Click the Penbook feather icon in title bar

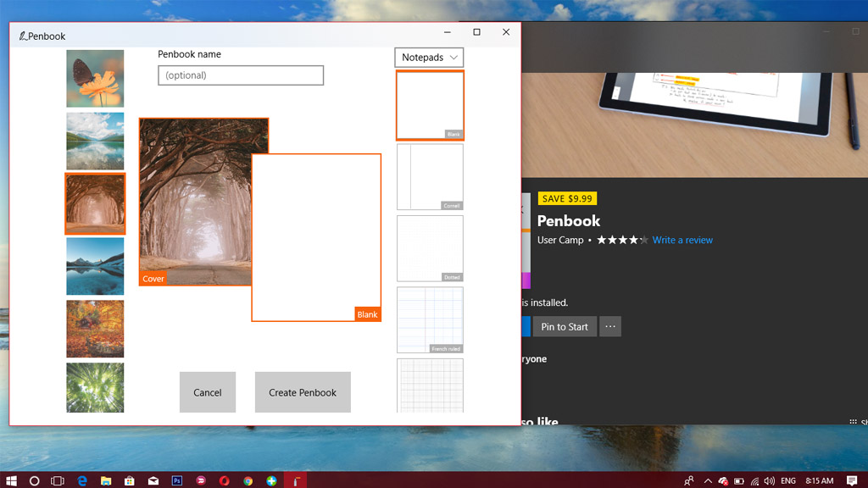coord(23,36)
